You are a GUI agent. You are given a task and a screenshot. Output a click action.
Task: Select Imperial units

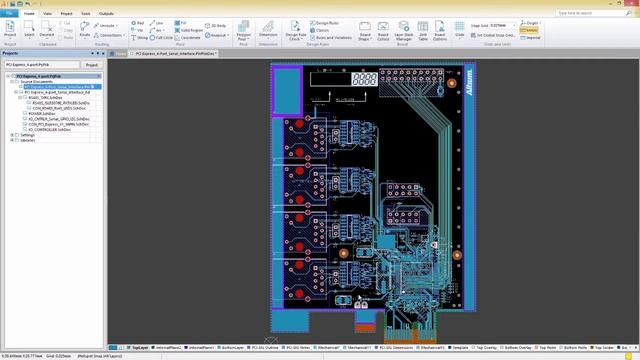pos(530,38)
